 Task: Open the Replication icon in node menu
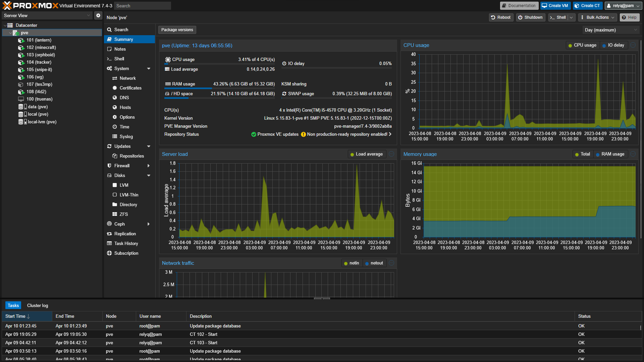(x=109, y=234)
